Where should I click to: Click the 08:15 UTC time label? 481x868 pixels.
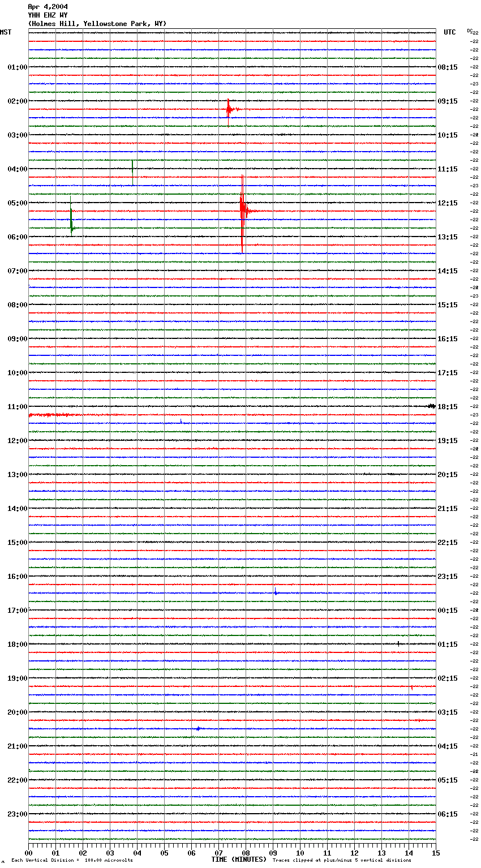click(x=448, y=67)
